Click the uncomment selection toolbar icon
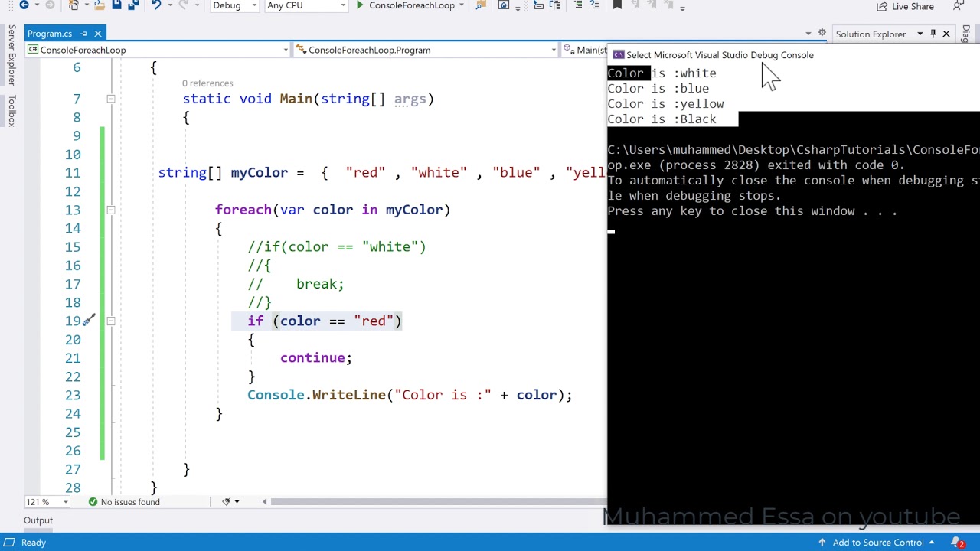980x551 pixels. pyautogui.click(x=596, y=5)
